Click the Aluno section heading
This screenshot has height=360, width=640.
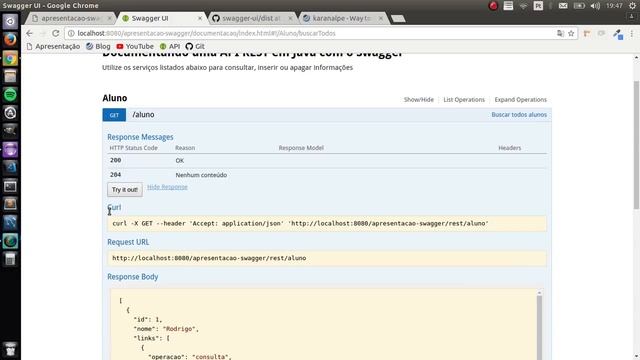[115, 98]
